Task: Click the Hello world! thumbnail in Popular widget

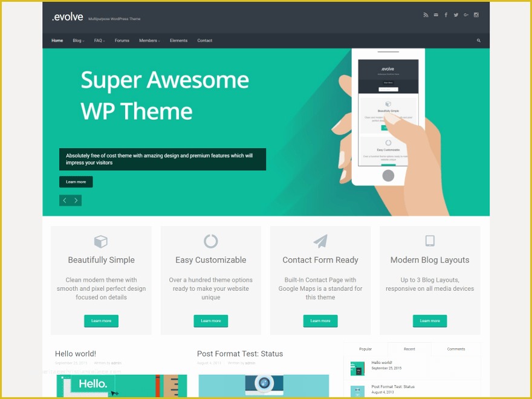Action: pos(357,369)
